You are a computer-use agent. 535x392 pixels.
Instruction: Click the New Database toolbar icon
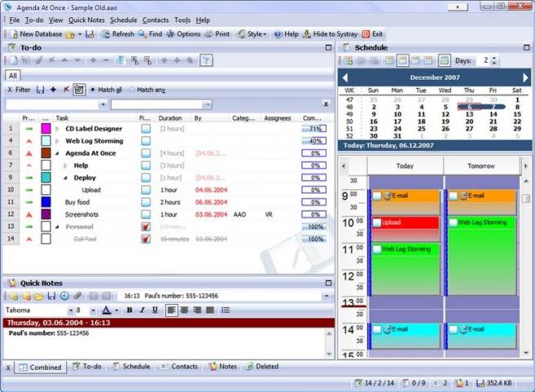pos(12,34)
